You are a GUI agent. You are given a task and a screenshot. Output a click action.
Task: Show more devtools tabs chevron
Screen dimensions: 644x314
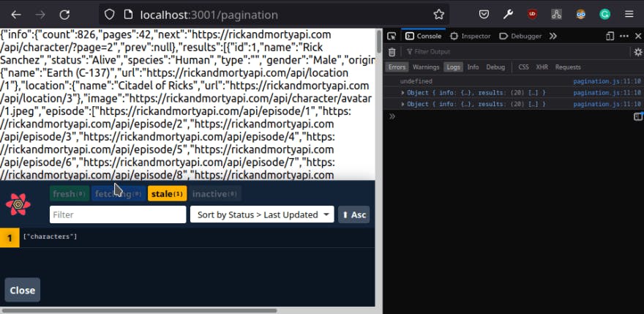(x=553, y=36)
